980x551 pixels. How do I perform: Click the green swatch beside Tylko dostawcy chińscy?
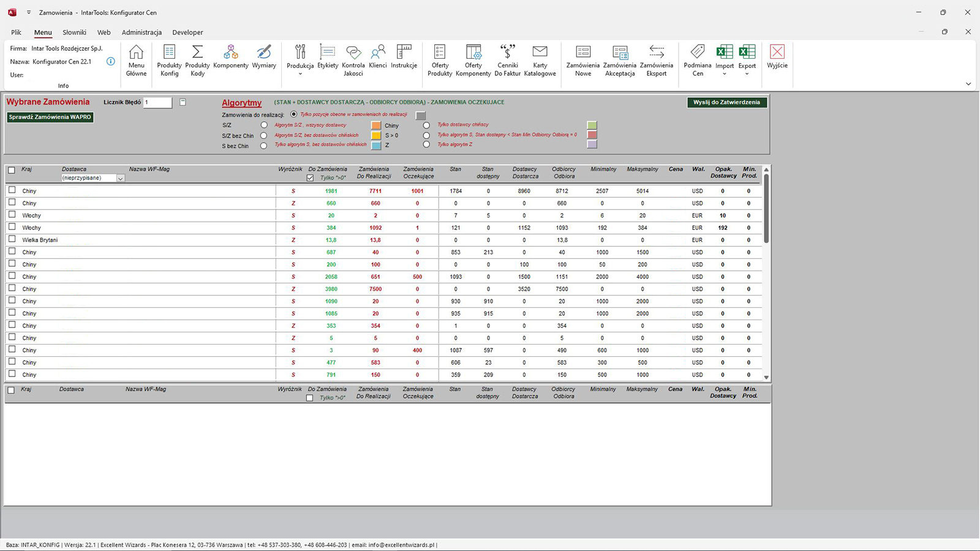click(x=592, y=125)
